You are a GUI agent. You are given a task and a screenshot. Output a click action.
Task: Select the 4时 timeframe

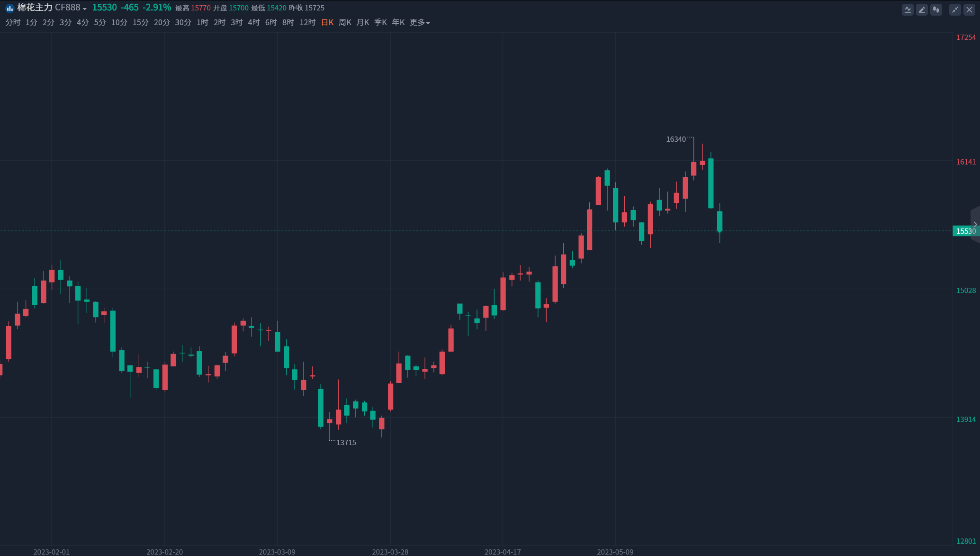254,22
